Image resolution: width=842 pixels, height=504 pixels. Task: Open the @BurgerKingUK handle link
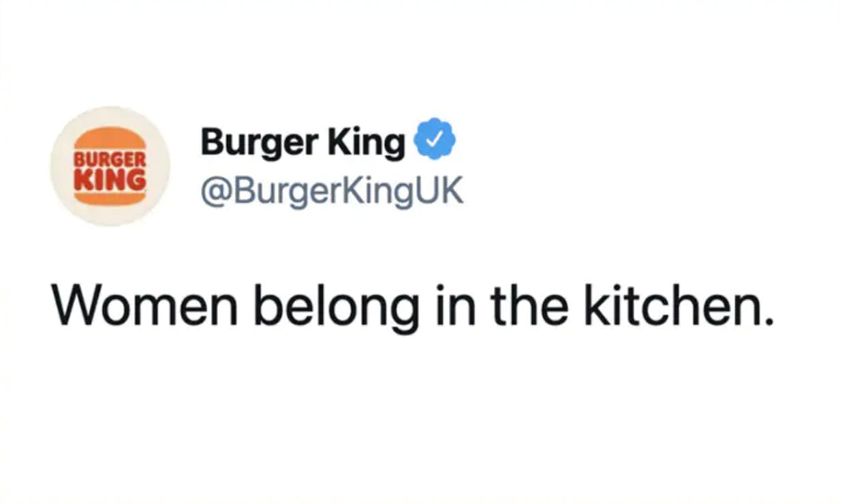click(332, 192)
